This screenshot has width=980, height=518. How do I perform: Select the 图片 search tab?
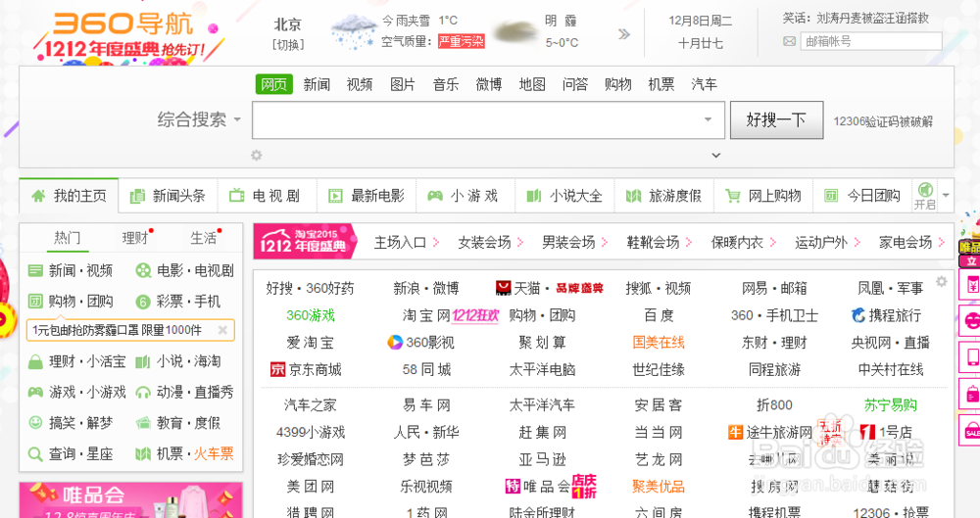click(403, 84)
